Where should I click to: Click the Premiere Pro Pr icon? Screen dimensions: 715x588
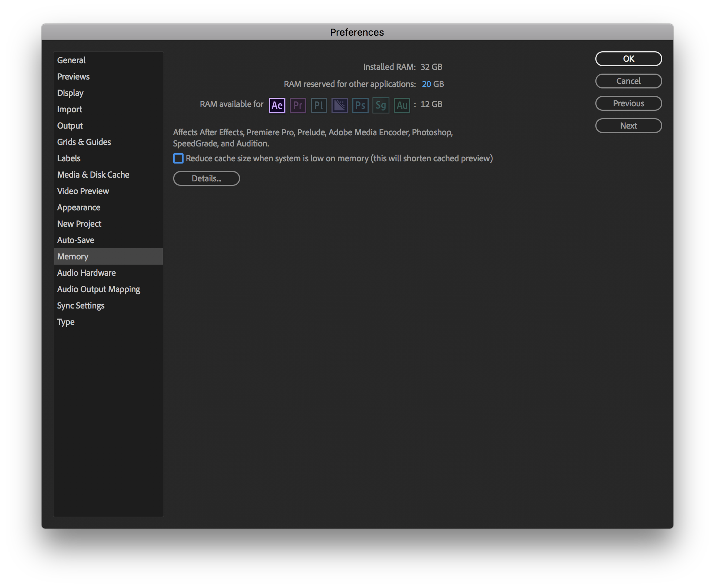click(298, 106)
